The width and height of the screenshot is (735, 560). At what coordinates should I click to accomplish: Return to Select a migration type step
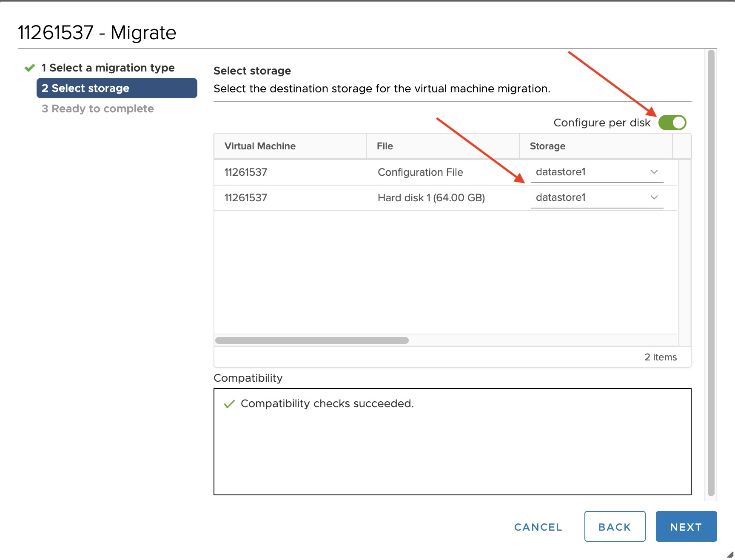[108, 68]
